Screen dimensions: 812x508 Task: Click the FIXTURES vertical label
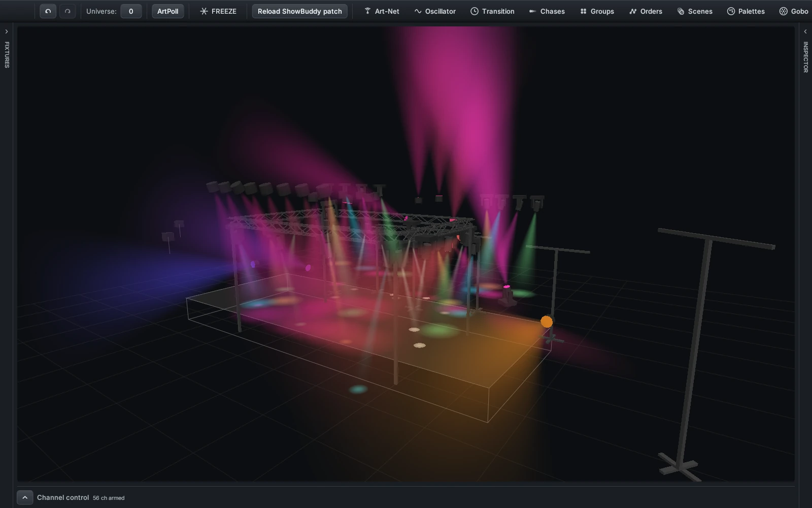[7, 55]
